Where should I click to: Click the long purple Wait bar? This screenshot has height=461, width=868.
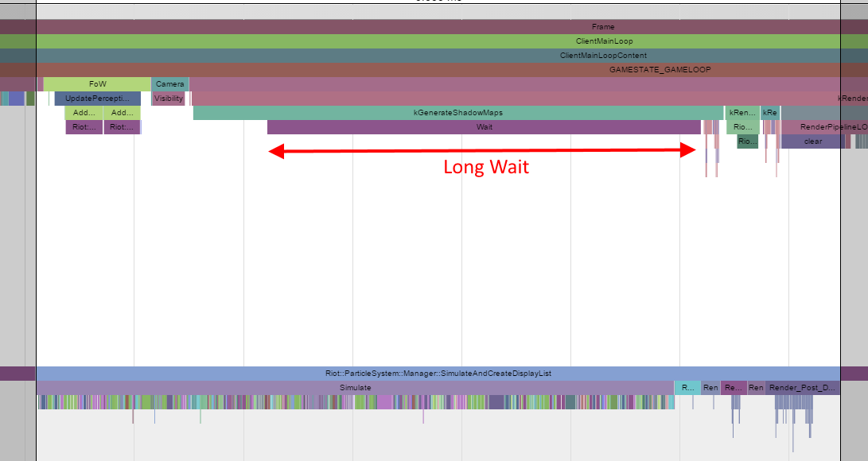484,127
